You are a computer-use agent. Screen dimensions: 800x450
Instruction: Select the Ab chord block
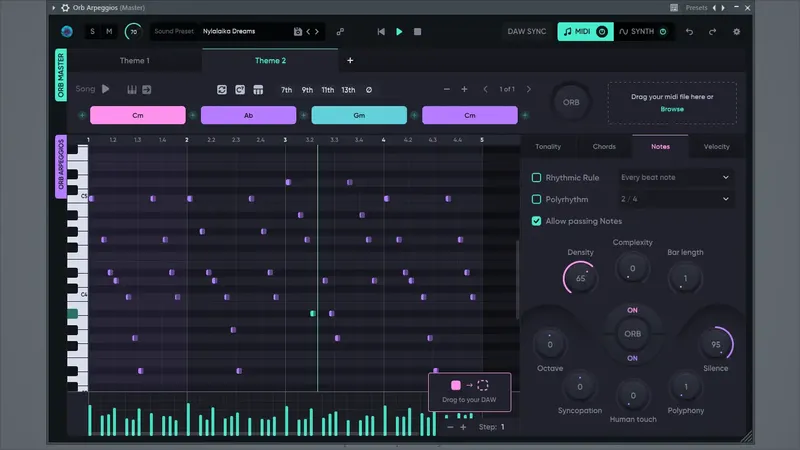coord(248,115)
